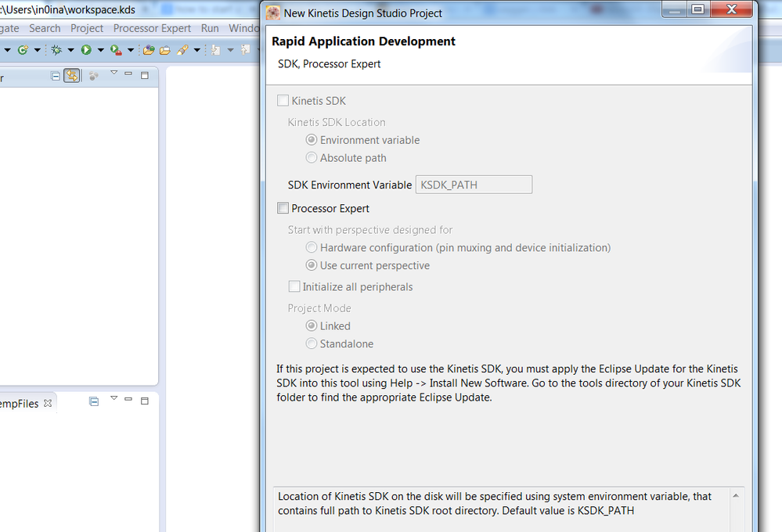Click the Rapid Application Development heading
Image resolution: width=782 pixels, height=532 pixels.
point(363,41)
